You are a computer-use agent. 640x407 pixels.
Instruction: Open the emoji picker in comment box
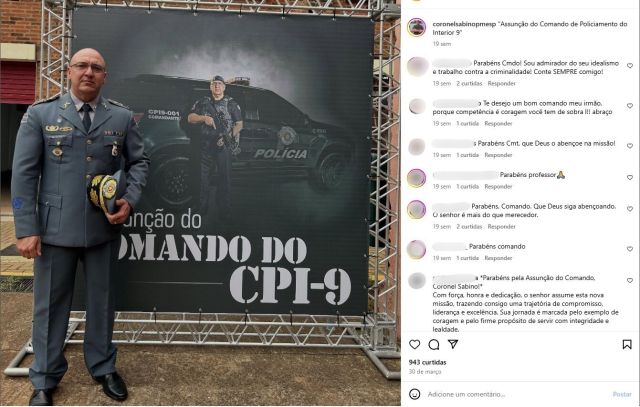[x=415, y=394]
